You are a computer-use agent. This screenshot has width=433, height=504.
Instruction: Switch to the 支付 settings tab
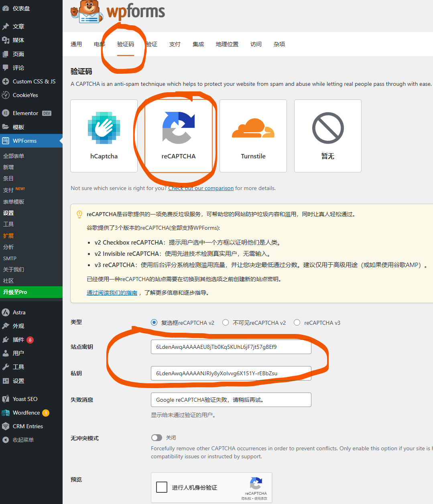pyautogui.click(x=175, y=44)
